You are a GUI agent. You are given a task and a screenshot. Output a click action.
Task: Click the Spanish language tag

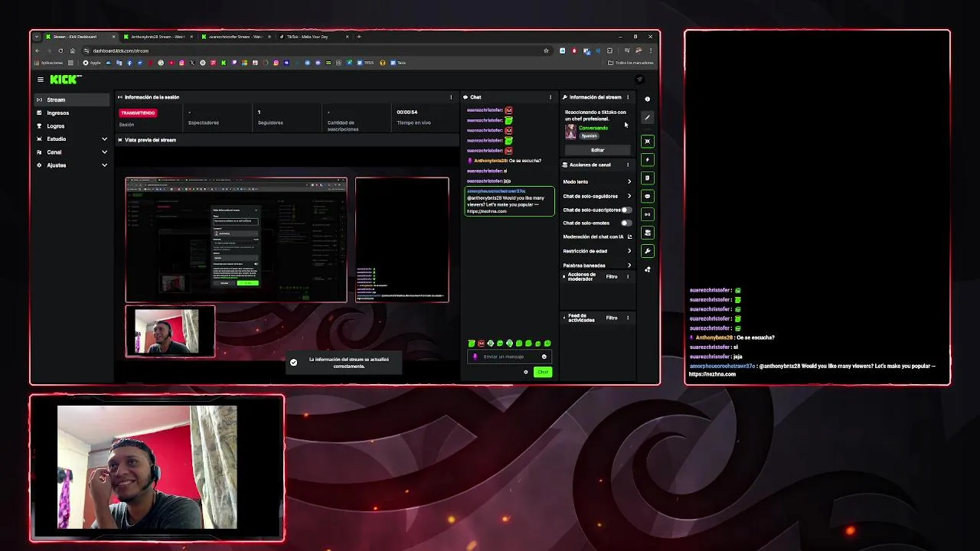589,136
